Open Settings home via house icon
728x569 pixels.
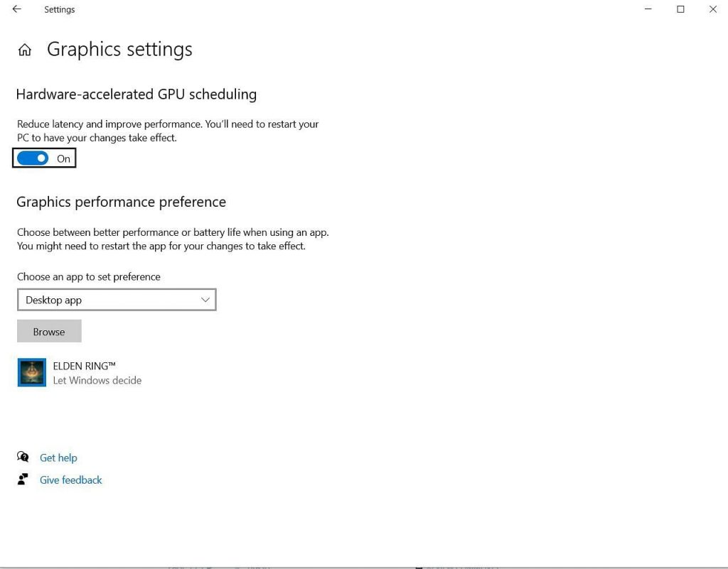[x=25, y=50]
